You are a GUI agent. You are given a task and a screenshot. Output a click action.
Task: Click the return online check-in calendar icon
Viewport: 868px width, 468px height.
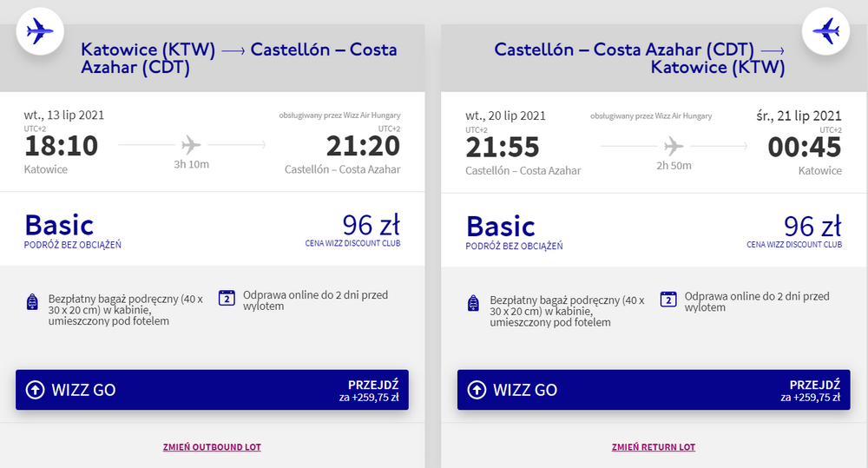click(669, 299)
